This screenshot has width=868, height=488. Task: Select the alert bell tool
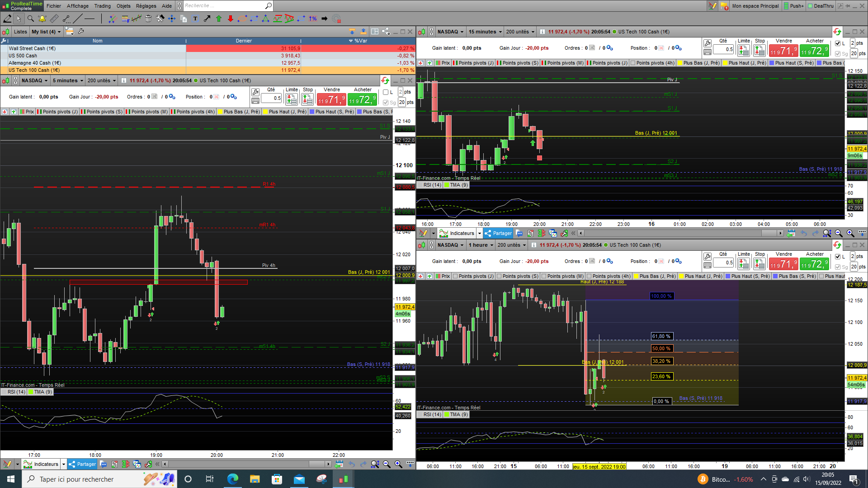pyautogui.click(x=42, y=19)
